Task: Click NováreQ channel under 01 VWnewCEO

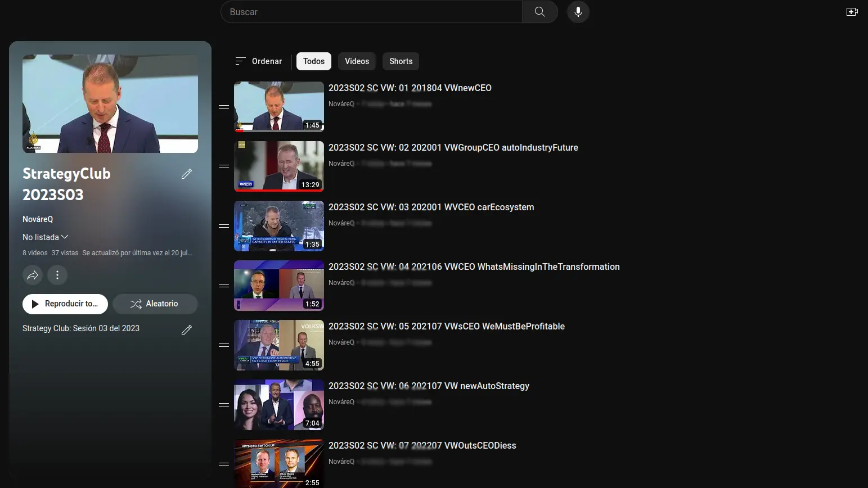Action: click(341, 104)
